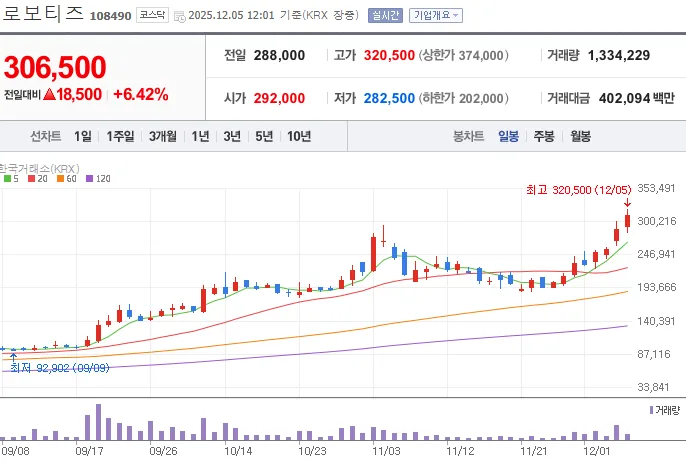The width and height of the screenshot is (686, 476).
Task: Click the red 20-day moving average swatch
Action: (31, 178)
